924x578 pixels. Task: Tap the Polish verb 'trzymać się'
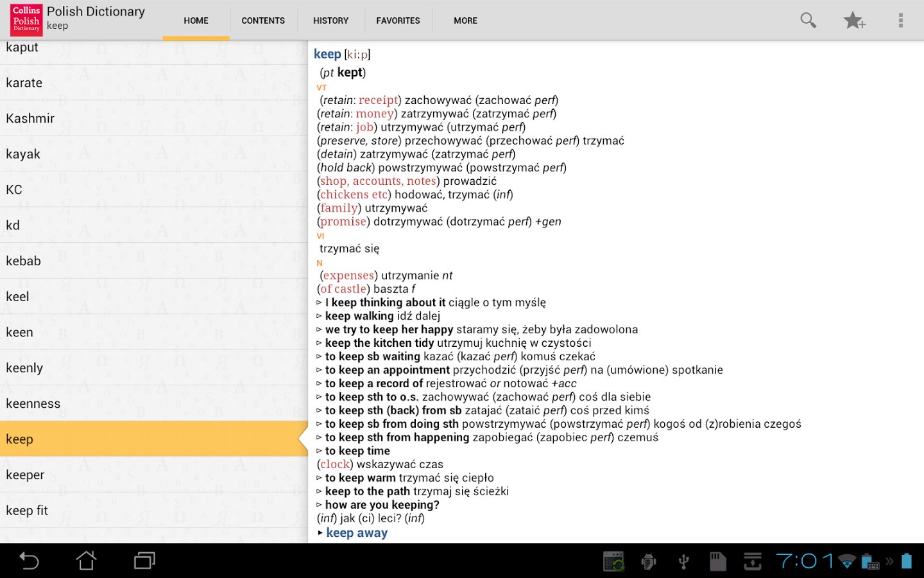[350, 249]
